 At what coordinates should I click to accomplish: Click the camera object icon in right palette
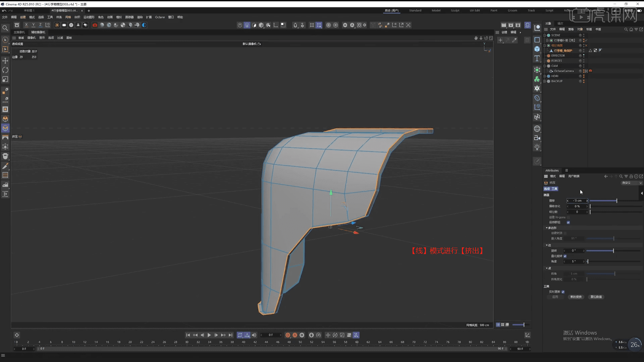point(537,138)
